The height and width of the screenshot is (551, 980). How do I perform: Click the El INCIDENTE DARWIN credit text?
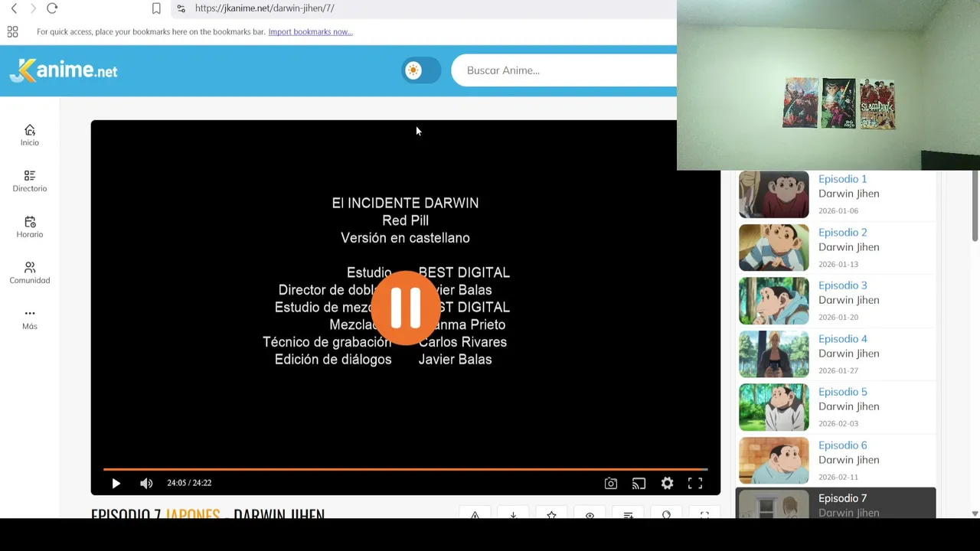(x=405, y=203)
